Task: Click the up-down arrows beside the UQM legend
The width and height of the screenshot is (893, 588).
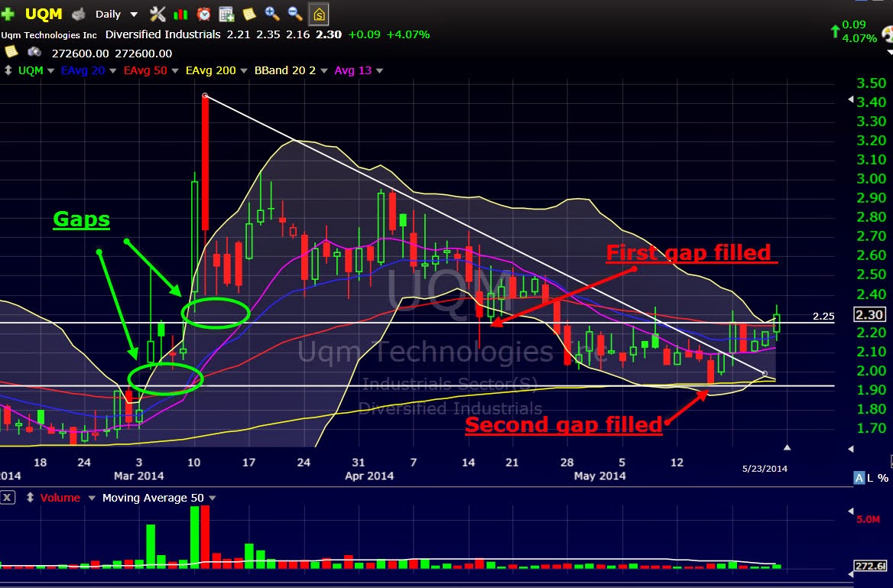Action: [x=8, y=70]
